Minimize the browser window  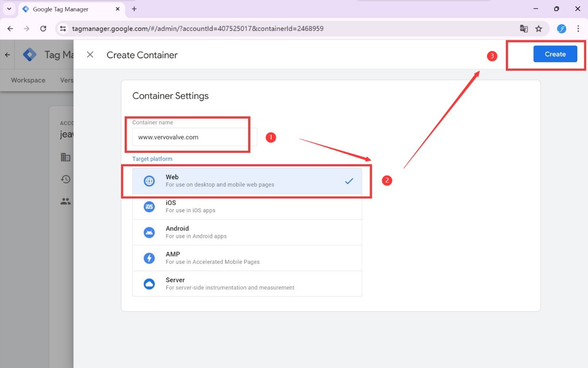coord(536,9)
